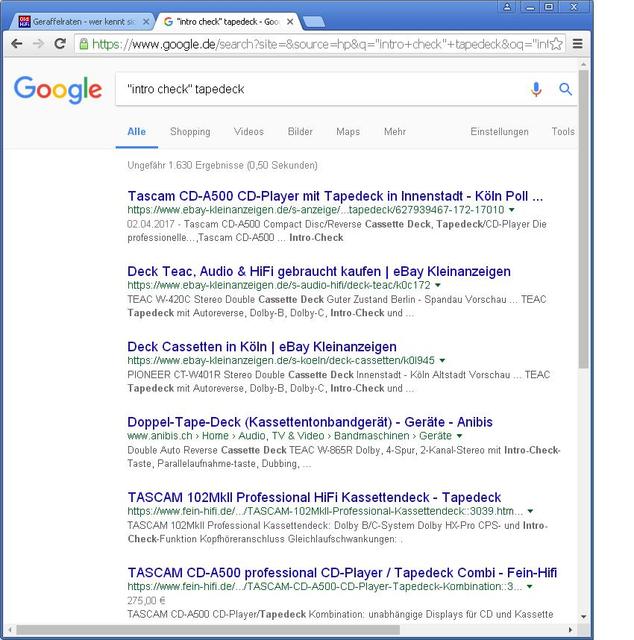634x640 pixels.
Task: Close the "intro check" tapedeck tab
Action: point(290,22)
